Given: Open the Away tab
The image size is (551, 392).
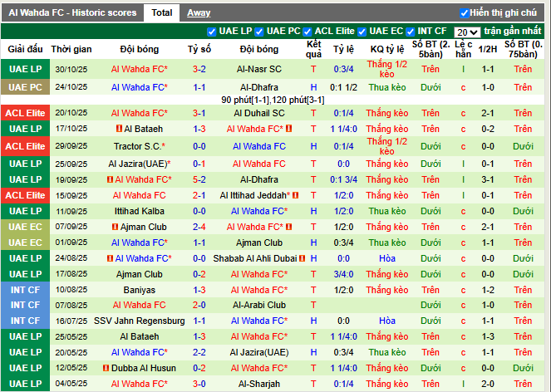Looking at the screenshot, I should click(199, 13).
